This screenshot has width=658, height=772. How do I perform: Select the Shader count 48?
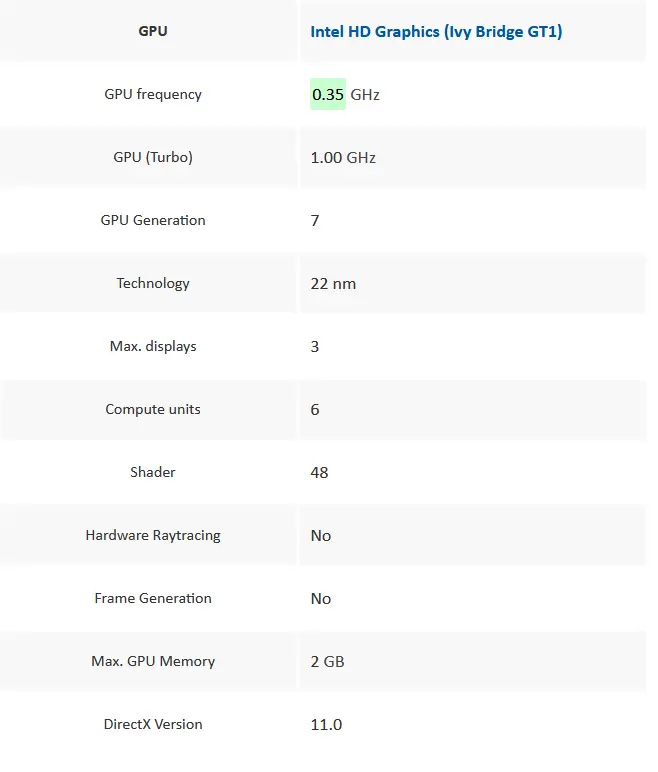pyautogui.click(x=319, y=473)
